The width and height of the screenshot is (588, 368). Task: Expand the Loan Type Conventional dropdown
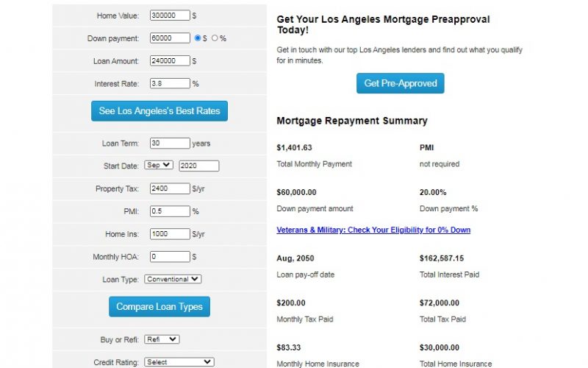pyautogui.click(x=173, y=279)
